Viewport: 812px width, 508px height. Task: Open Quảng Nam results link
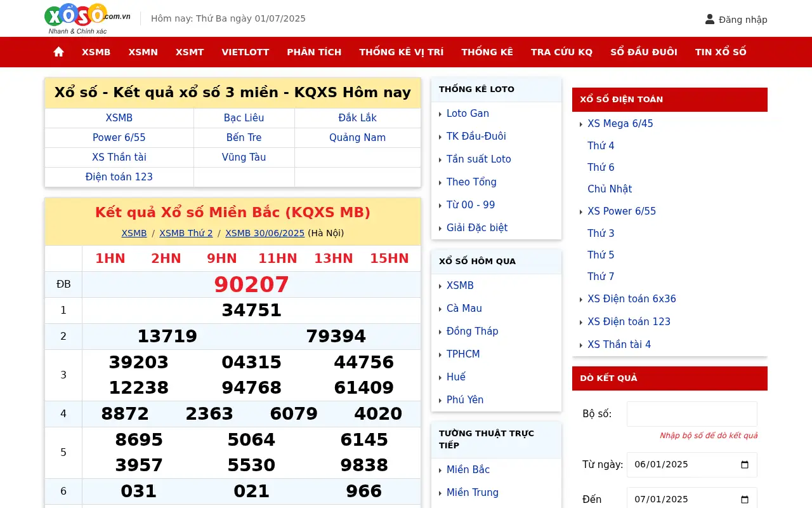point(358,138)
